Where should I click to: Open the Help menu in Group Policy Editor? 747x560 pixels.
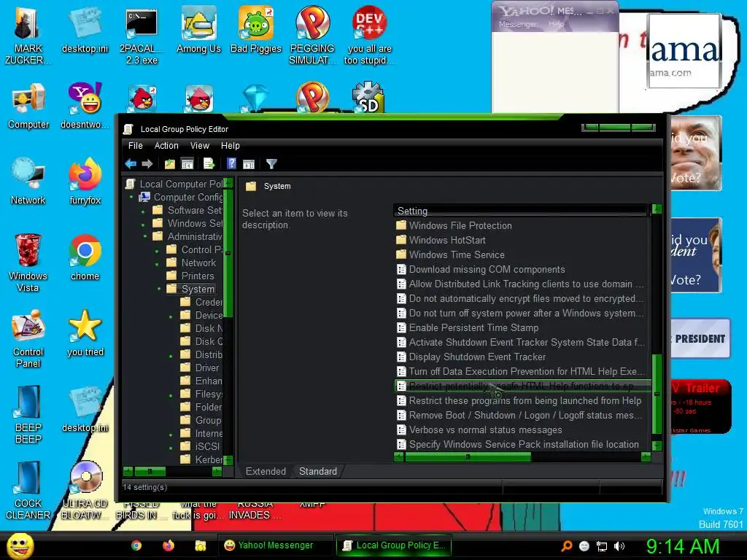pos(230,146)
